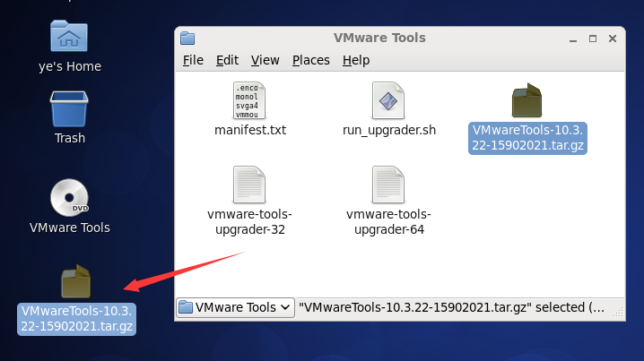644x361 pixels.
Task: Click folder icon in VMware Tools title bar
Action: (x=187, y=39)
